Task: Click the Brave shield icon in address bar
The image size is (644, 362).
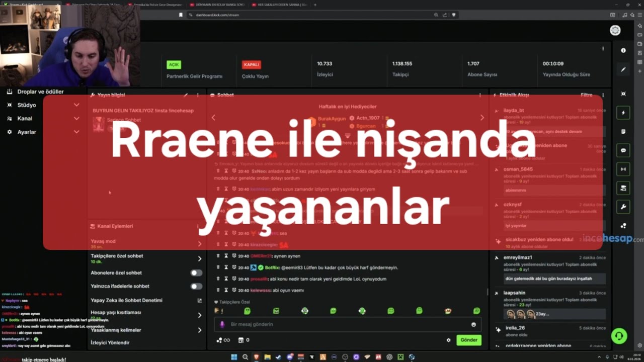Action: click(x=453, y=15)
